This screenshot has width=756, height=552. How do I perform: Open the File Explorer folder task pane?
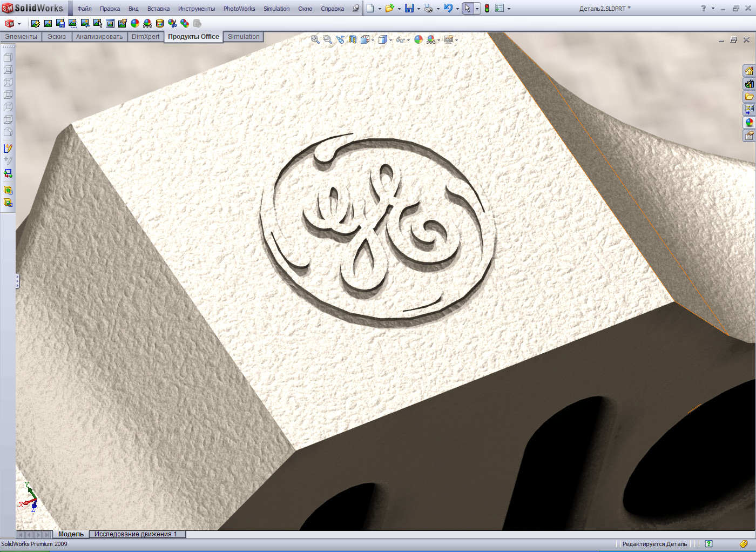click(750, 97)
